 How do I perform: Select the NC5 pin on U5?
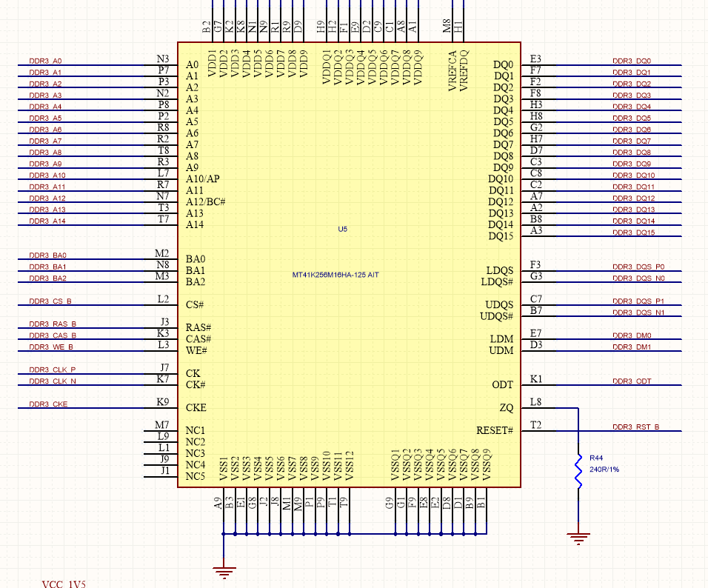click(196, 478)
